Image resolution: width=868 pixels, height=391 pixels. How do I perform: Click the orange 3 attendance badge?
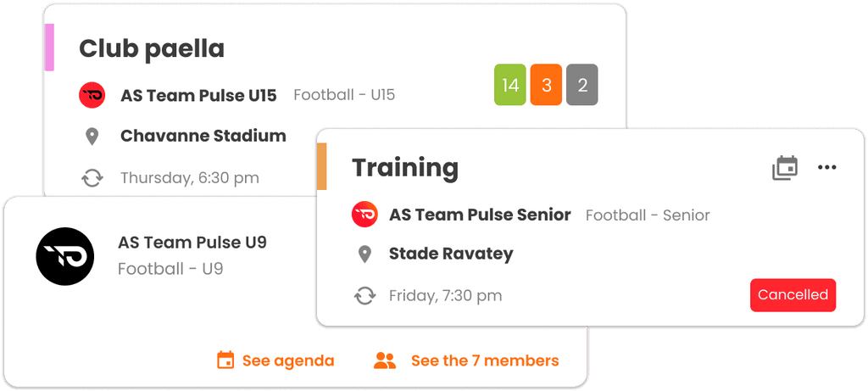point(546,85)
